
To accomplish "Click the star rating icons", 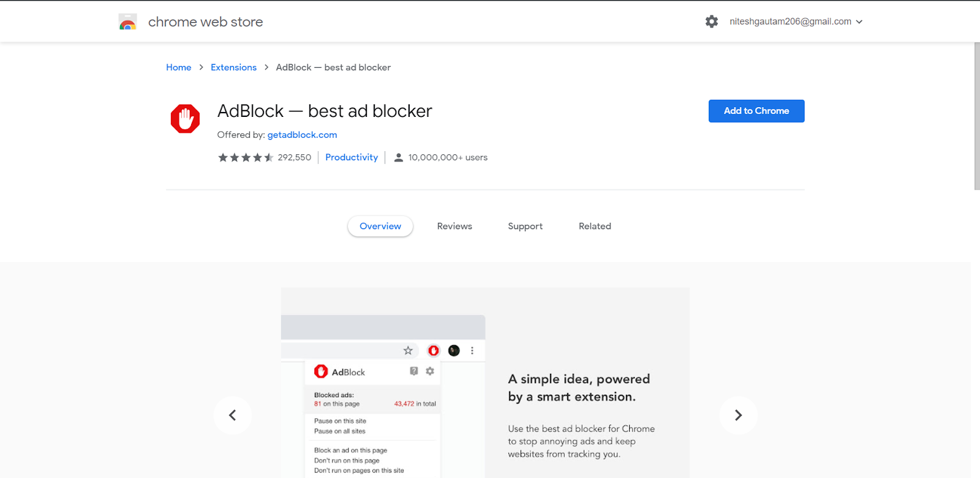I will pyautogui.click(x=246, y=157).
